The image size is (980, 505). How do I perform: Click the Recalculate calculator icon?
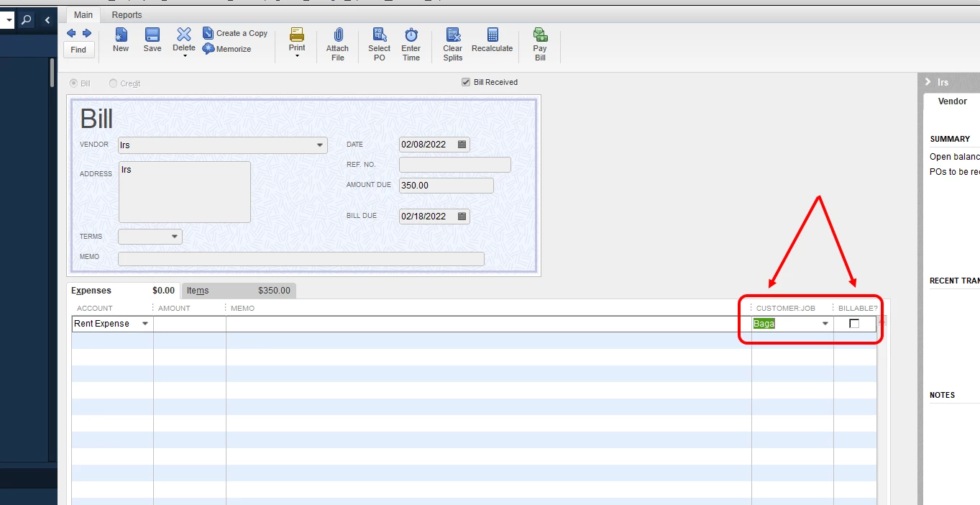pyautogui.click(x=493, y=35)
